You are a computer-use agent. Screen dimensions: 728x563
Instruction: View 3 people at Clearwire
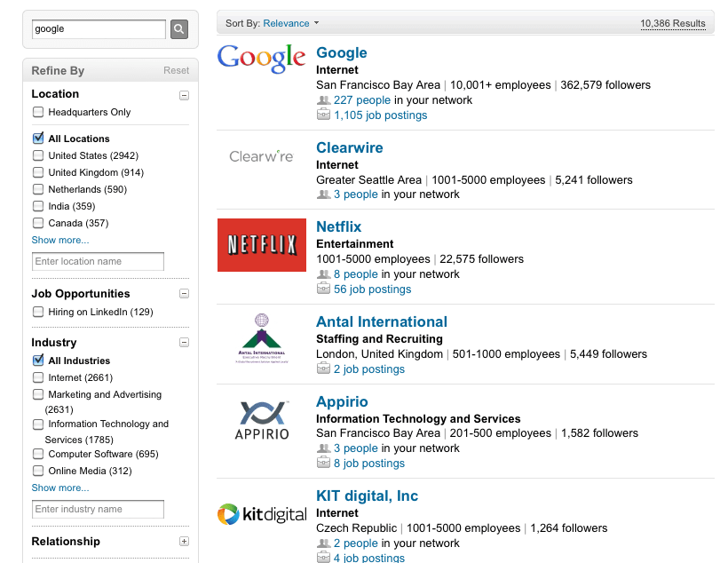356,194
